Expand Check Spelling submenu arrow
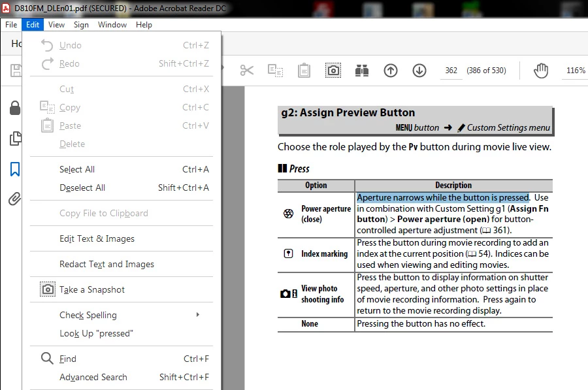The width and height of the screenshot is (588, 390). tap(197, 315)
